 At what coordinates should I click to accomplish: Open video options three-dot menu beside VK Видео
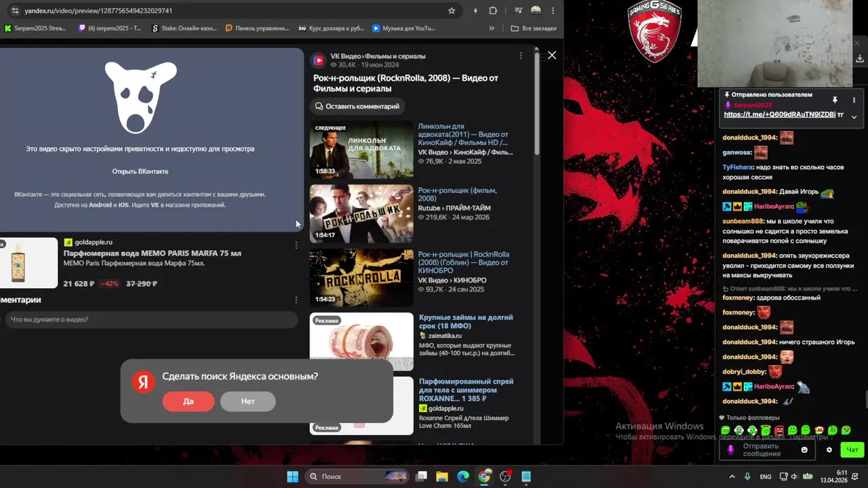521,56
